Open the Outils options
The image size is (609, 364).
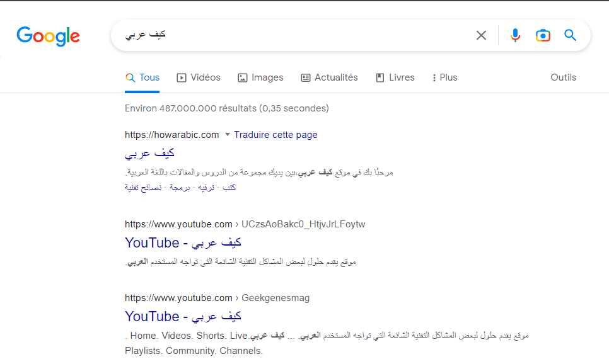tap(563, 77)
